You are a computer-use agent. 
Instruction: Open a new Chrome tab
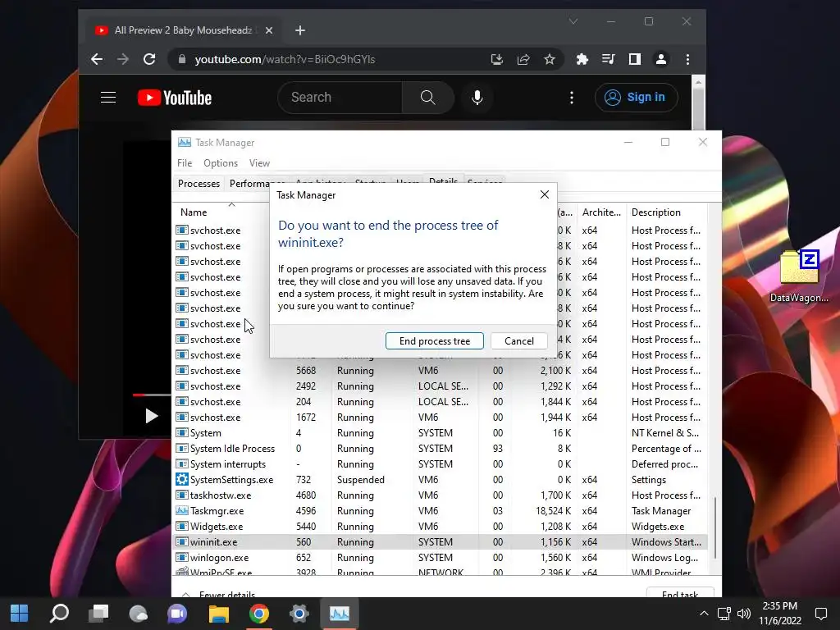click(x=300, y=30)
